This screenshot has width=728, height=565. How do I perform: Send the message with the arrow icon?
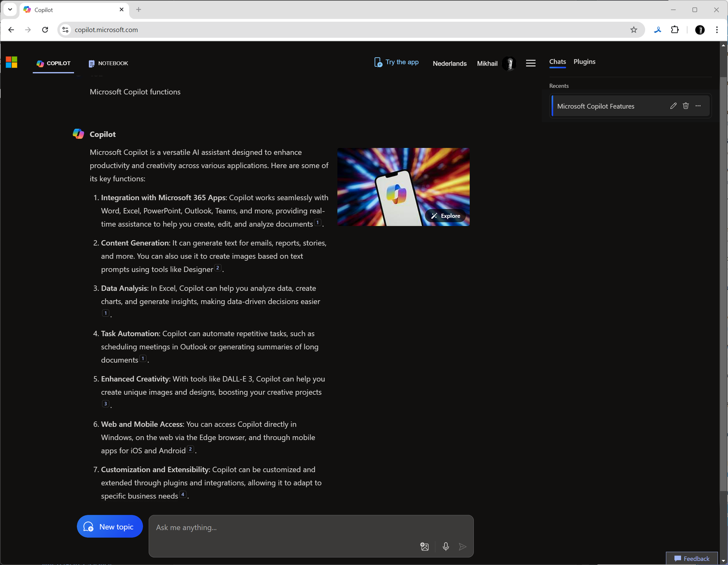point(463,546)
